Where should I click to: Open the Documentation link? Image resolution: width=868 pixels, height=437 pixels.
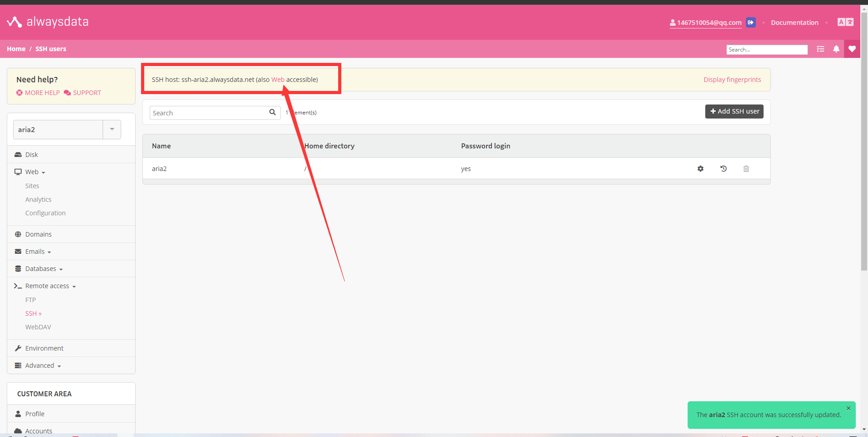pos(794,23)
